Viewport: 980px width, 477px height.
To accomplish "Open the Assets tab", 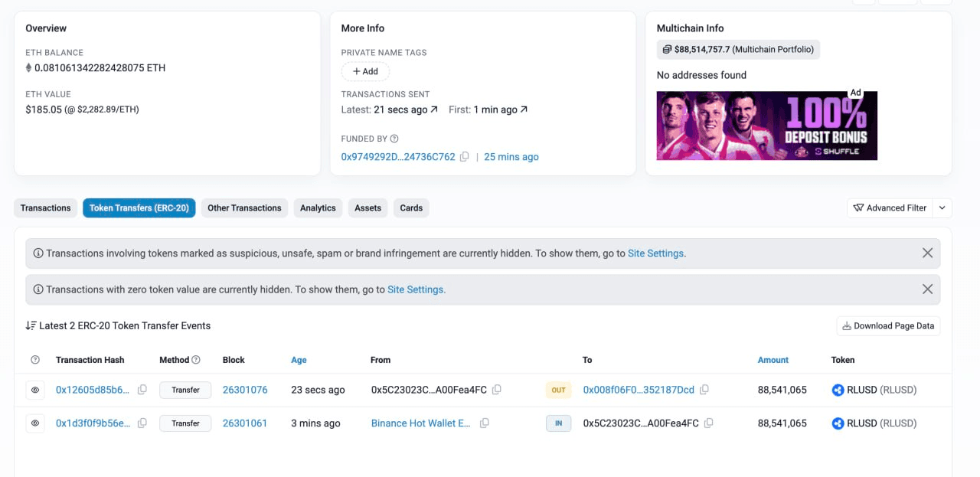I will click(367, 207).
